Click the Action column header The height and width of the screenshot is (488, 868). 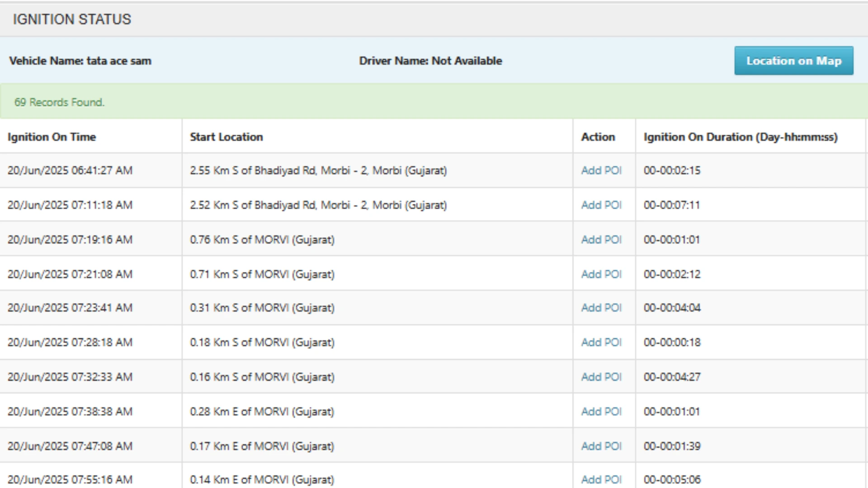tap(598, 137)
